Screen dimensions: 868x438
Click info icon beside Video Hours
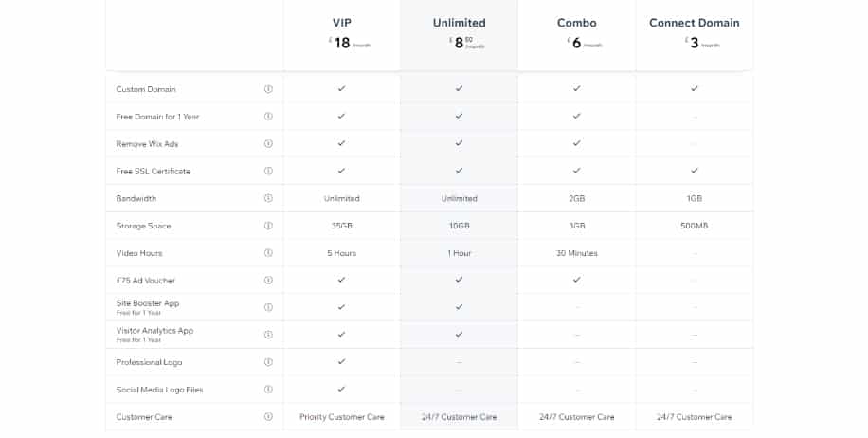tap(268, 253)
